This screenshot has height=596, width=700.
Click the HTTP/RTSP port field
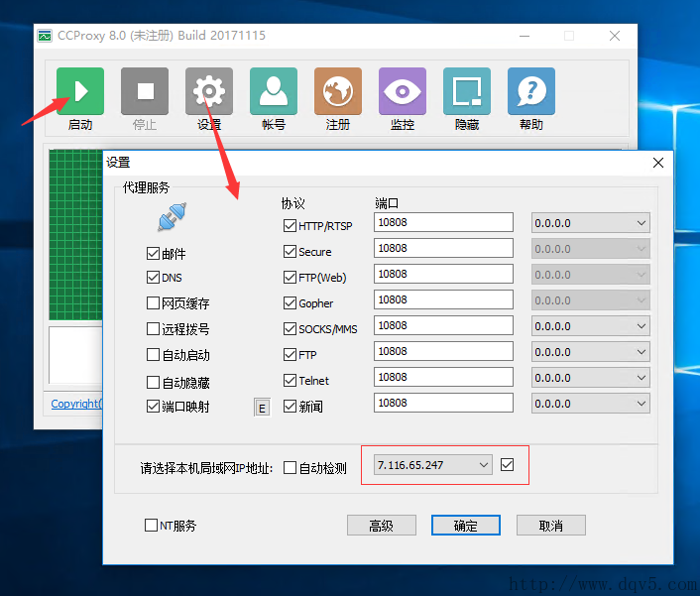tap(443, 222)
